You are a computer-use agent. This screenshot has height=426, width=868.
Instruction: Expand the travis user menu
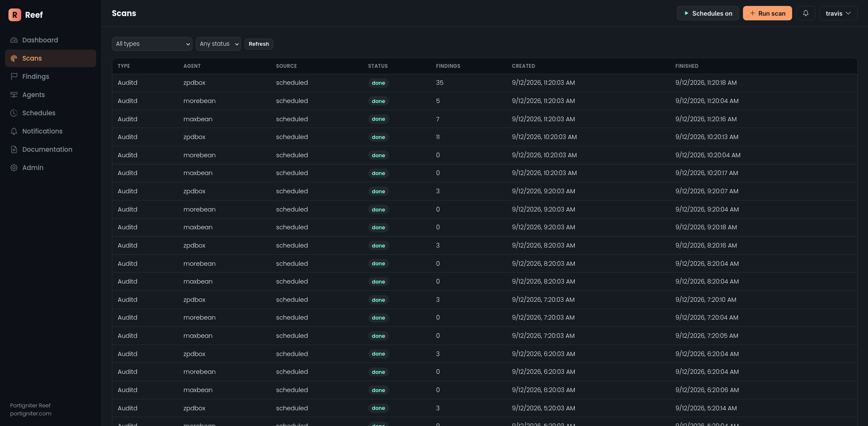click(x=838, y=13)
